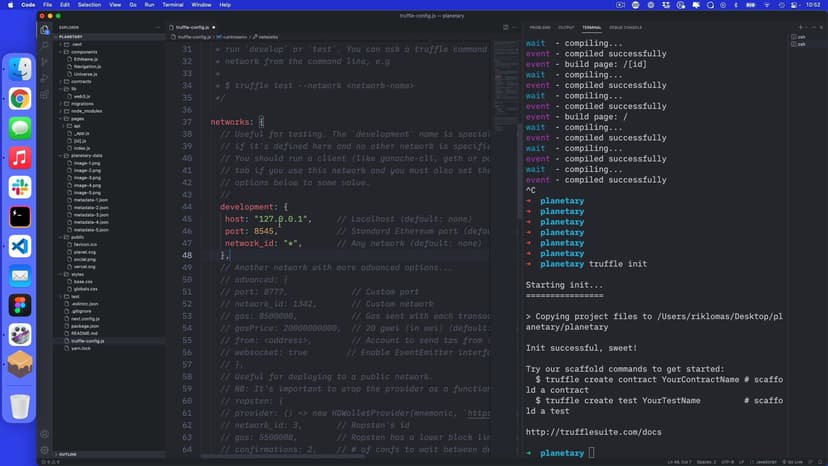Launch Figma from the dock
828x466 pixels.
pos(20,305)
